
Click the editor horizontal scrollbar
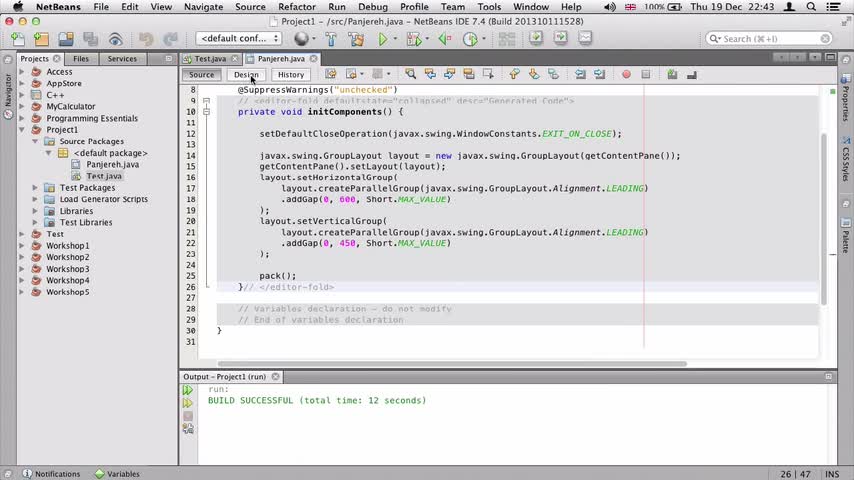point(452,363)
